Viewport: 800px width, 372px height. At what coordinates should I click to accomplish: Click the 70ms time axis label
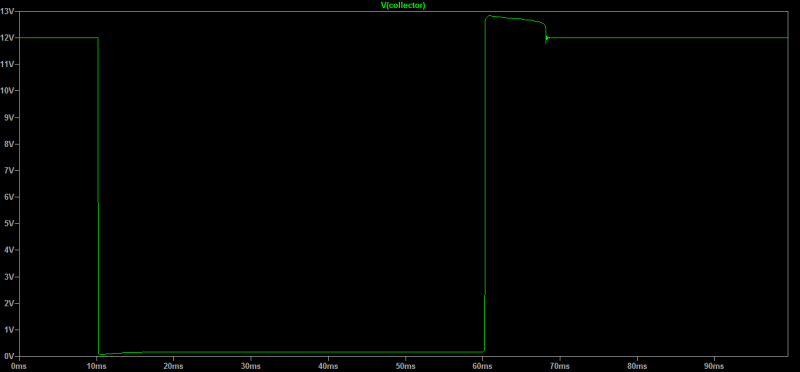point(560,366)
